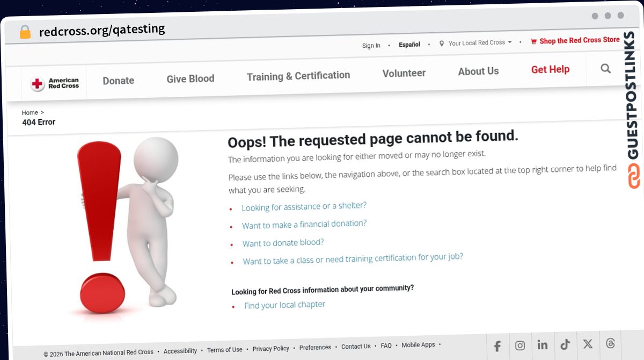The width and height of the screenshot is (644, 360).
Task: Click the 404 Error breadcrumb text
Action: pos(39,123)
